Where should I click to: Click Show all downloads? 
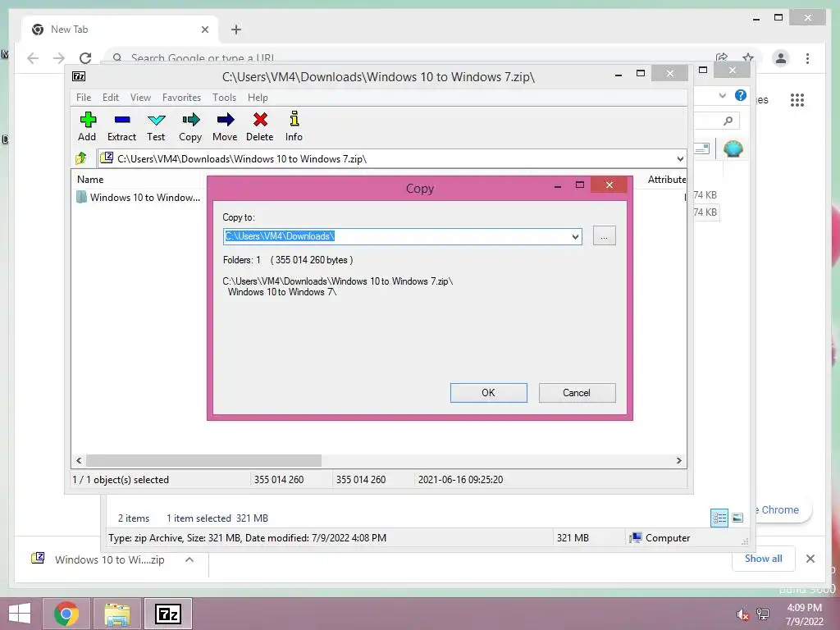pos(764,558)
